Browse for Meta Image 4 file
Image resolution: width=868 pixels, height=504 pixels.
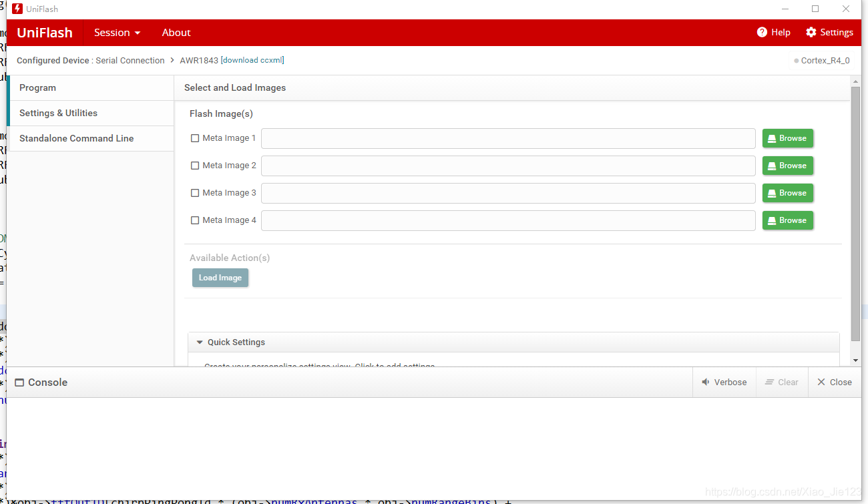pyautogui.click(x=788, y=220)
